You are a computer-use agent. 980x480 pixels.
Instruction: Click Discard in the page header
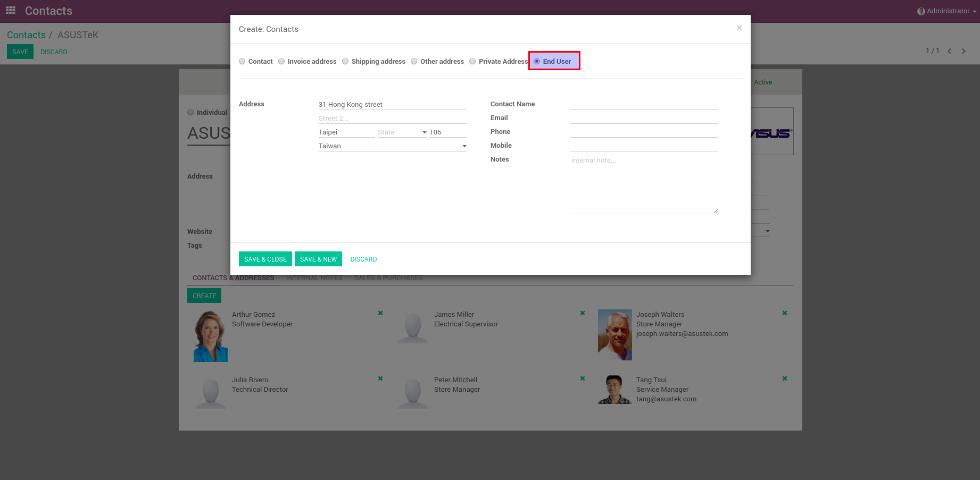54,52
